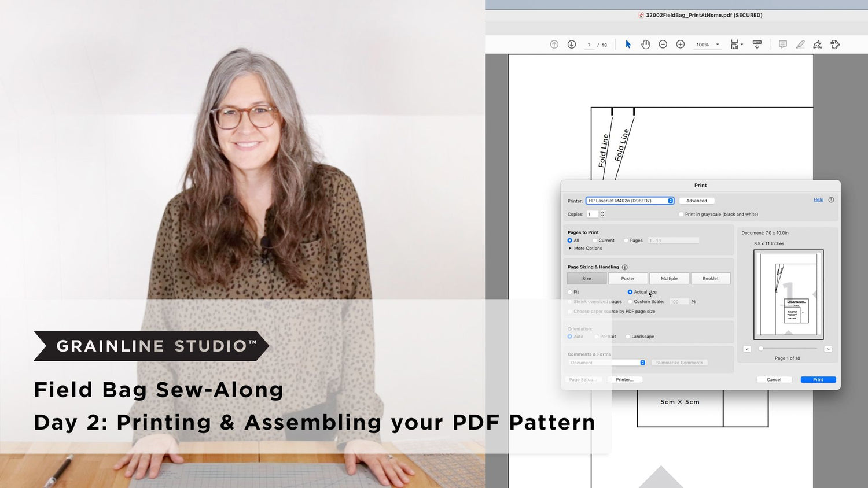
Task: Open the Printer selection dropdown
Action: 630,201
